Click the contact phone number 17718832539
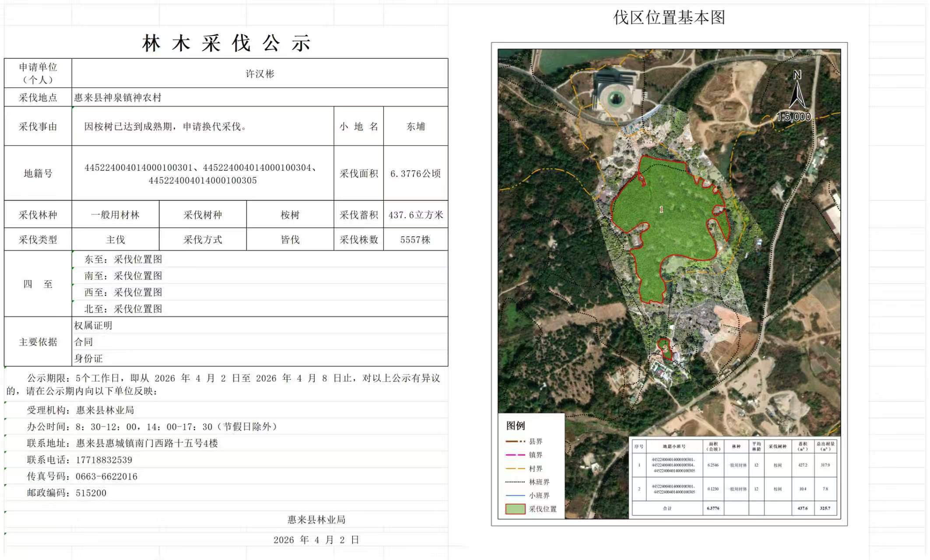This screenshot has height=560, width=930. tap(104, 460)
